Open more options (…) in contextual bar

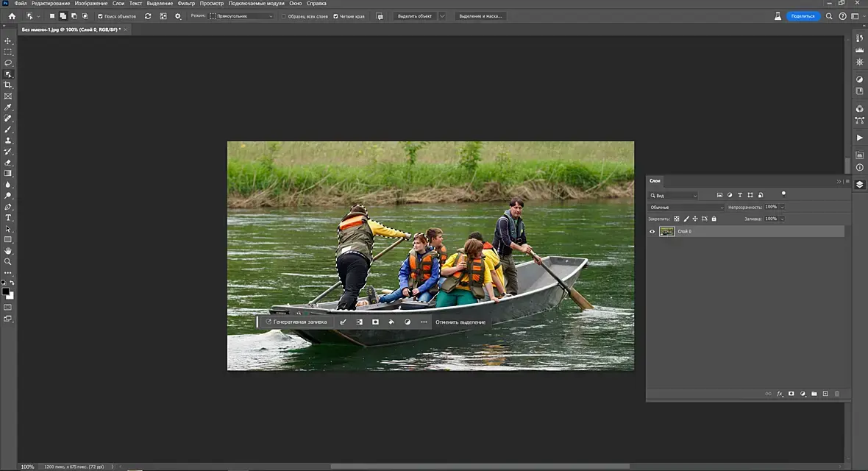[424, 322]
